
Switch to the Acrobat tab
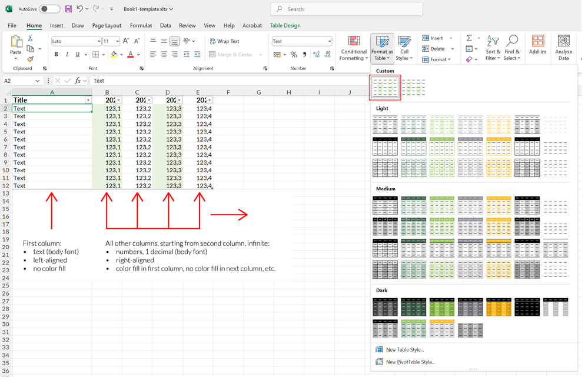coord(252,25)
